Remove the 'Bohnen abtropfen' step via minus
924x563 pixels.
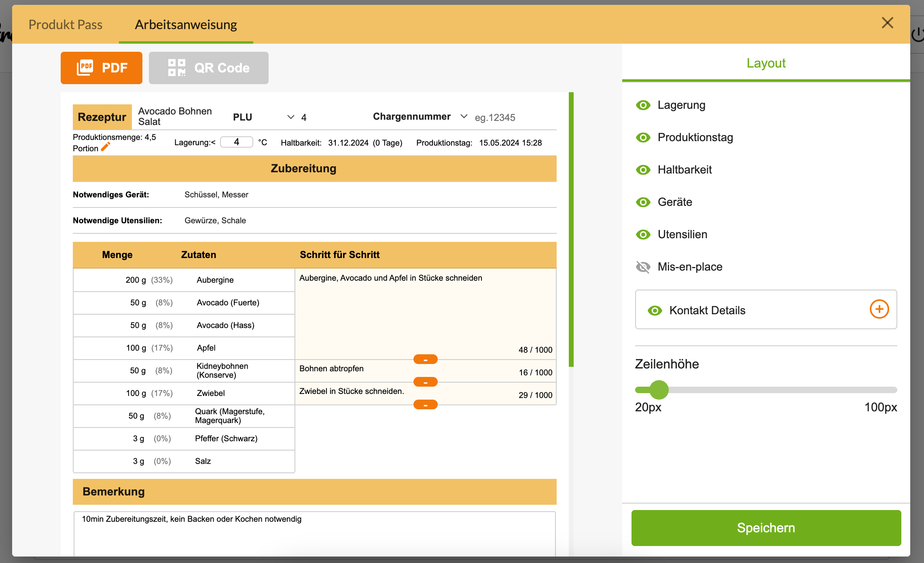426,382
